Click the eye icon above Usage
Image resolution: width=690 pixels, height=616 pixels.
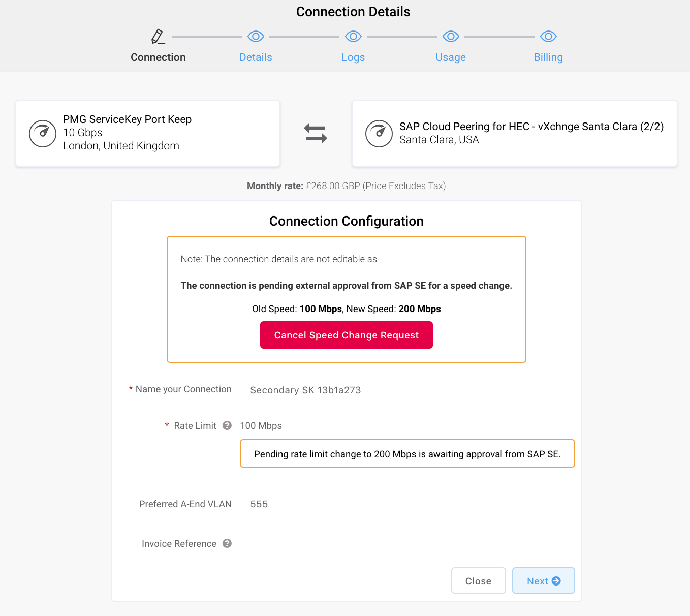(451, 37)
